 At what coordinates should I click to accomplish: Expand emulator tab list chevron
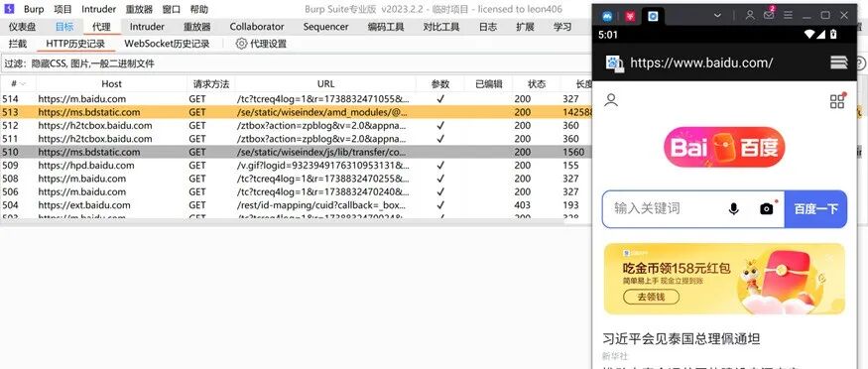pos(718,16)
